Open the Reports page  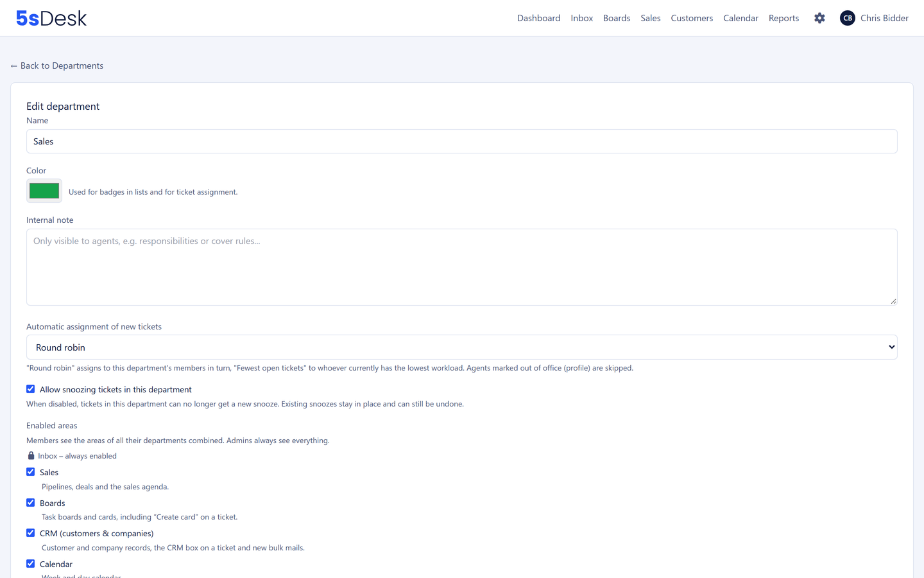783,18
